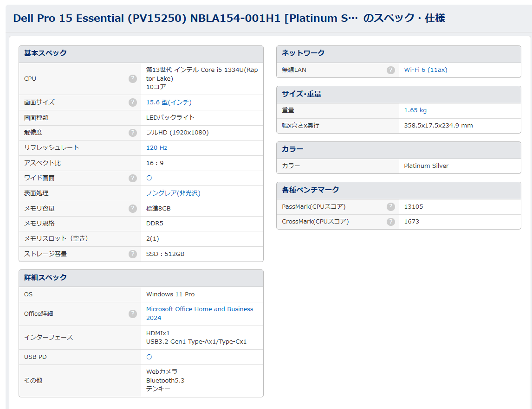Click the help icon beside ストレージ容量
532x409 pixels.
[133, 254]
